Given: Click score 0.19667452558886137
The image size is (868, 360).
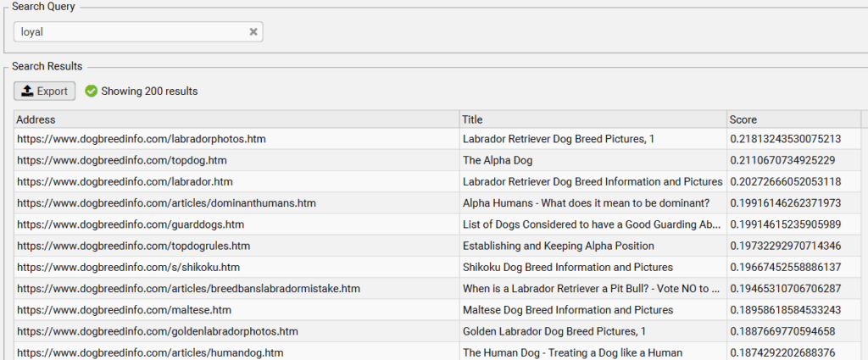Looking at the screenshot, I should tap(786, 267).
